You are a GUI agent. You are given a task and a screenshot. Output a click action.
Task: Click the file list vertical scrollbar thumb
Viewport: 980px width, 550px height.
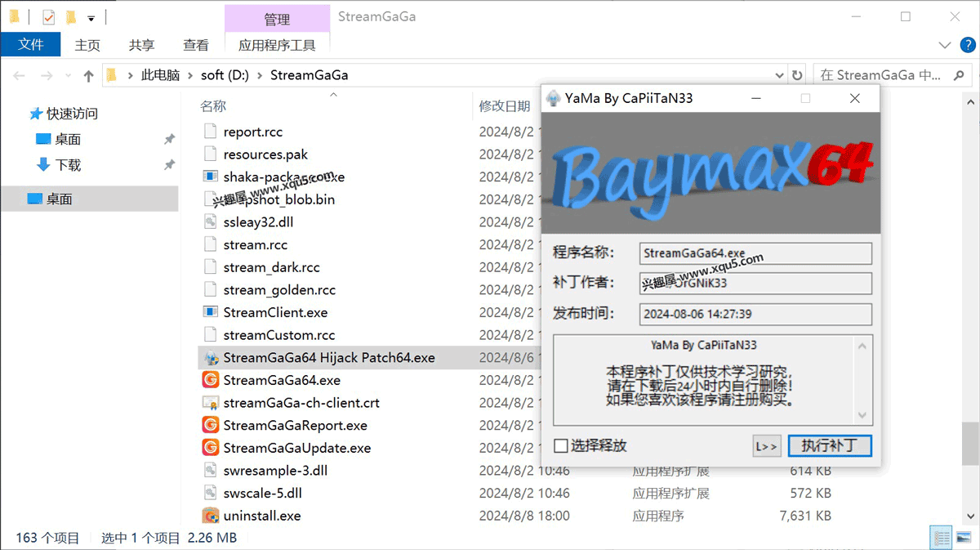tap(971, 444)
